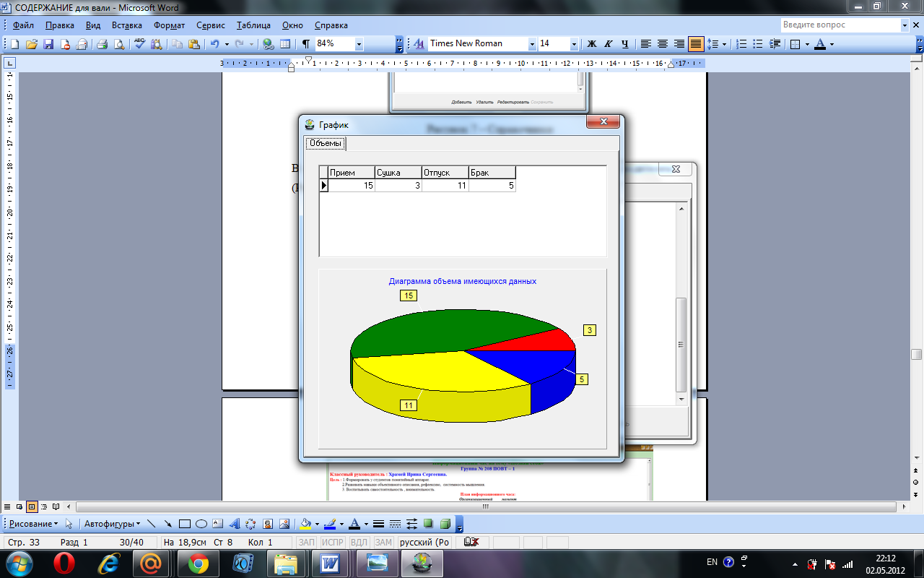
Task: Click the decrease indent icon
Action: tap(775, 44)
